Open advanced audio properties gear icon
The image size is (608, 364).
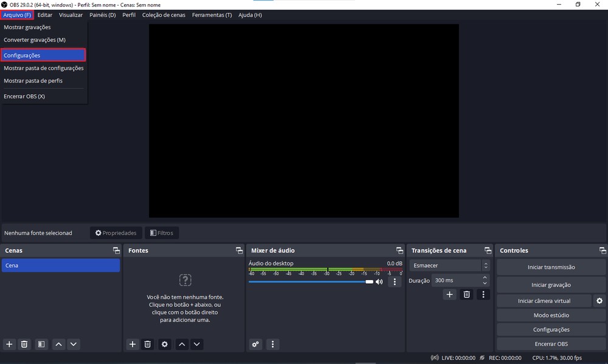click(x=255, y=344)
